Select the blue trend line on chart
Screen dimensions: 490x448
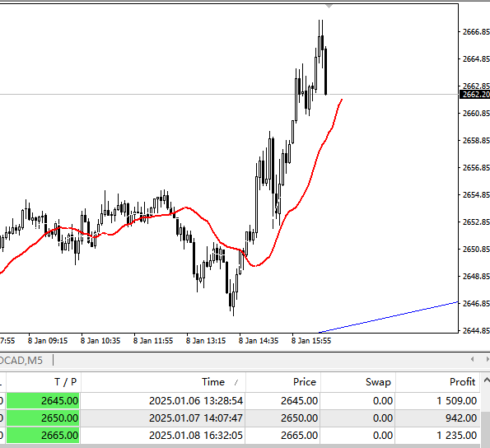tap(389, 317)
